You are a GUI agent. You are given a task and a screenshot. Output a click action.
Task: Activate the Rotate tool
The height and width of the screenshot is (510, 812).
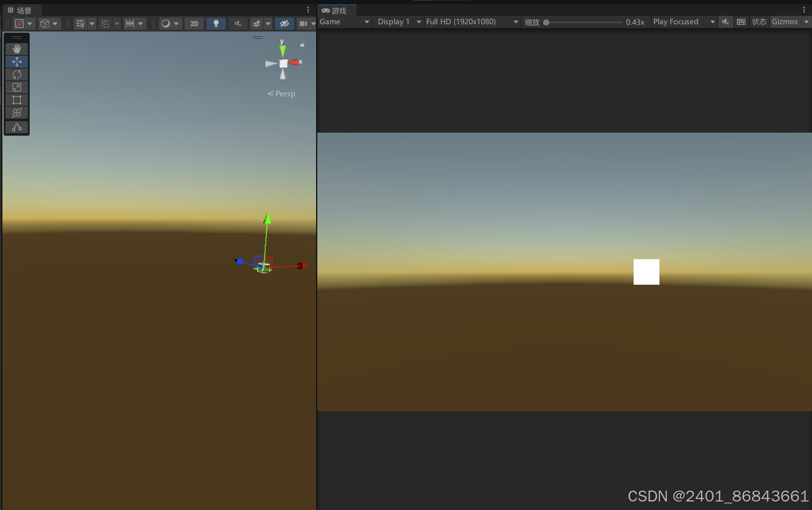(x=16, y=74)
